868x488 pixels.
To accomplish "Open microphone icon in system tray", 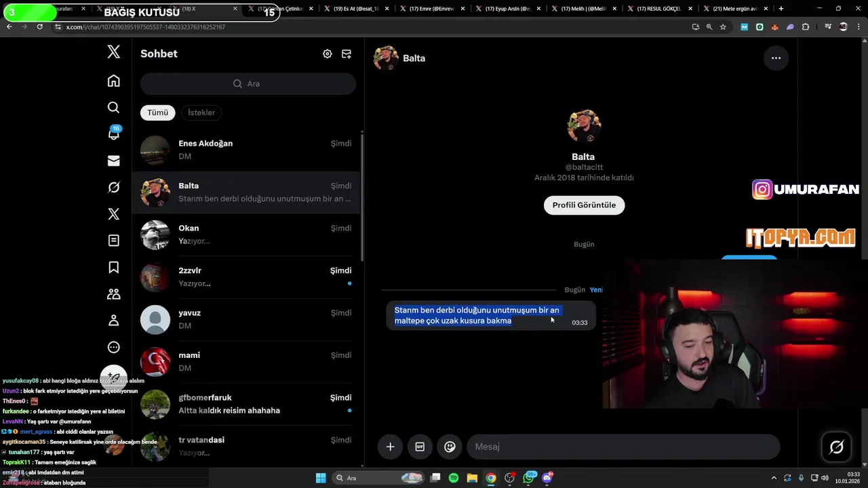I will pyautogui.click(x=801, y=478).
